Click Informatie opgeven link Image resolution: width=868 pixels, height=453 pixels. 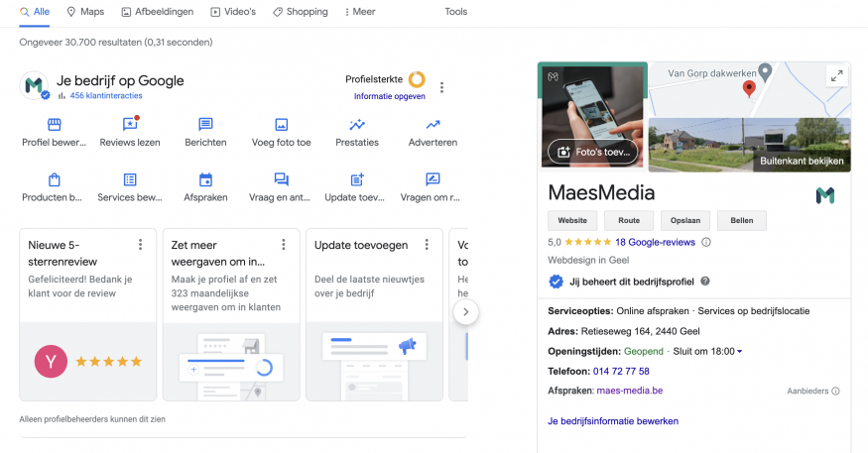(390, 96)
